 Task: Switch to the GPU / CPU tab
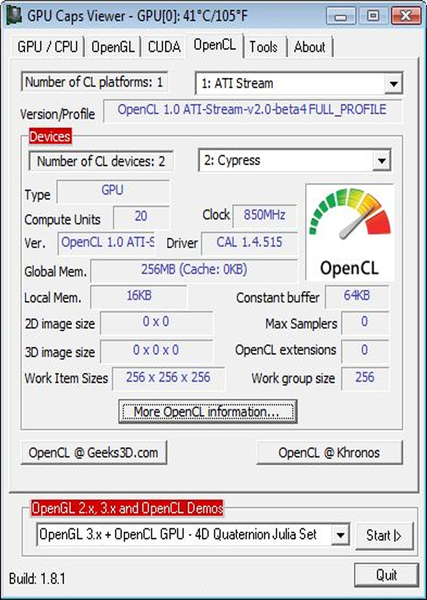coord(47,47)
